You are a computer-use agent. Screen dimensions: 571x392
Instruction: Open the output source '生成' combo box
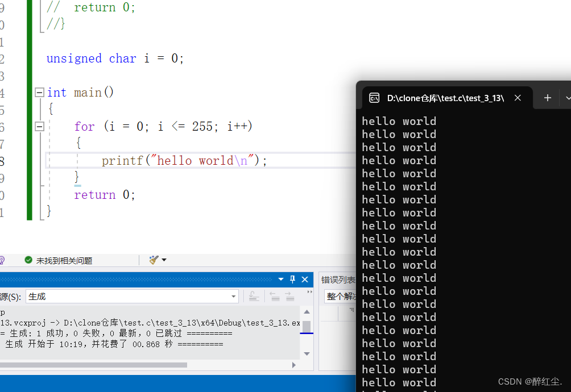click(132, 297)
